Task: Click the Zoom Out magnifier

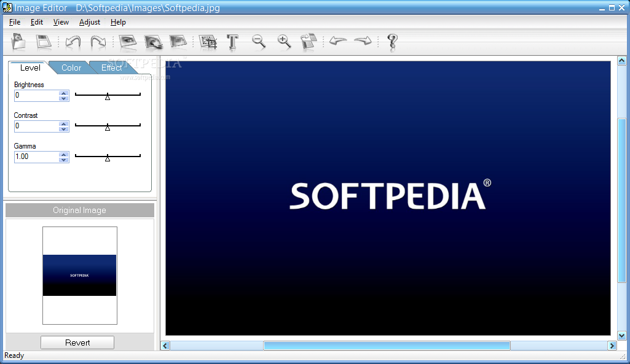Action: (x=258, y=41)
